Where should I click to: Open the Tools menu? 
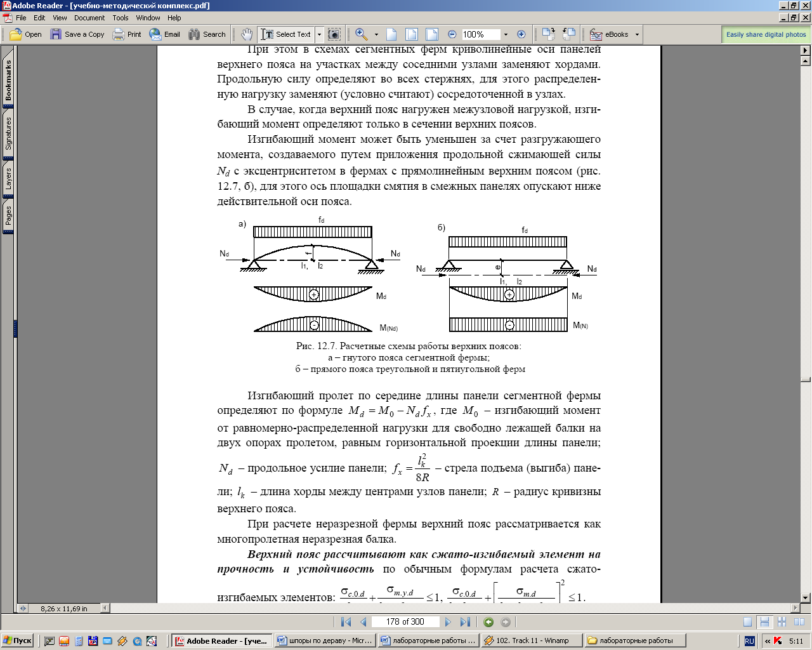tap(121, 18)
